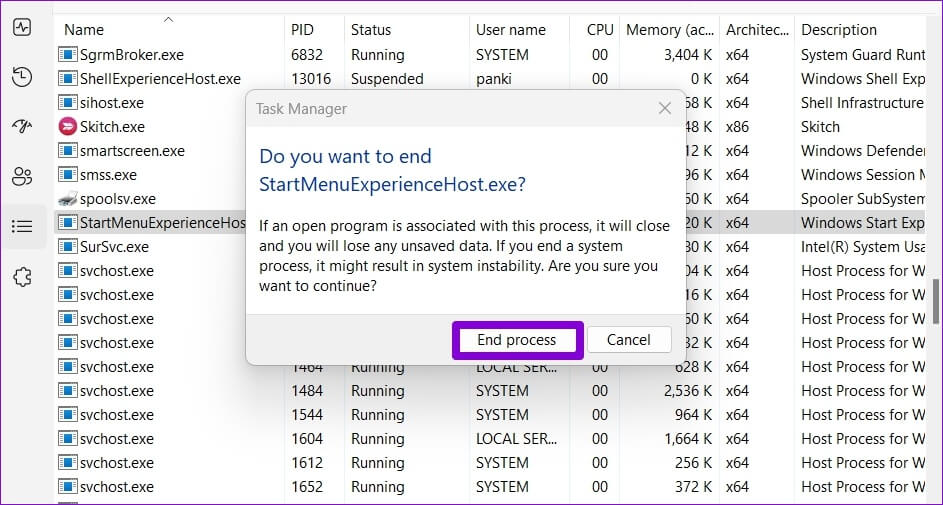Open the App history sidebar icon
Image resolution: width=943 pixels, height=505 pixels.
pyautogui.click(x=22, y=77)
